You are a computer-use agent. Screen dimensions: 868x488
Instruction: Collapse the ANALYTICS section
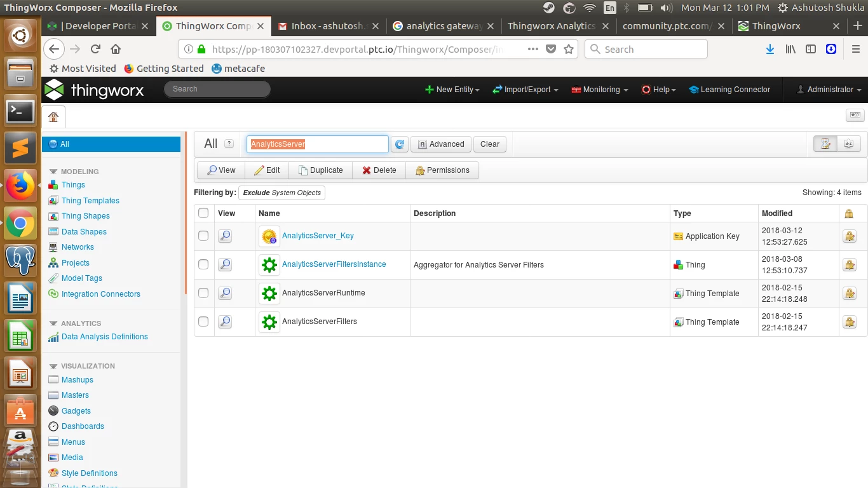[x=53, y=323]
